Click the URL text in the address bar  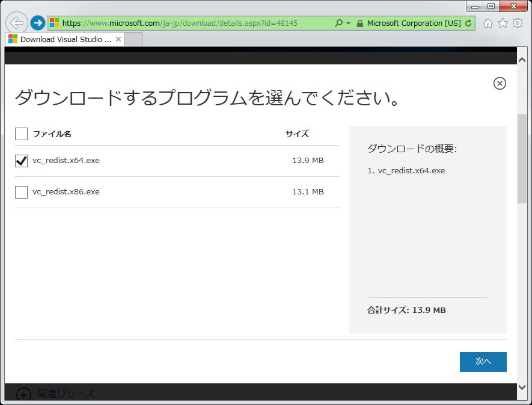(180, 23)
